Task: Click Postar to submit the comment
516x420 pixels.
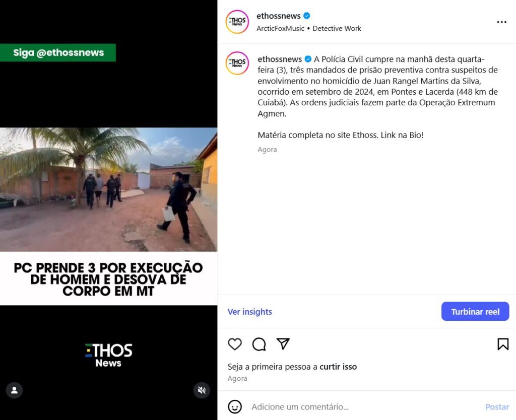Action: (497, 407)
